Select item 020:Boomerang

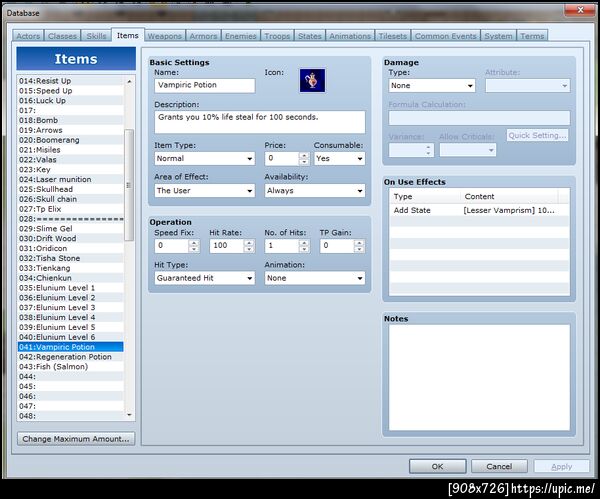[71, 140]
